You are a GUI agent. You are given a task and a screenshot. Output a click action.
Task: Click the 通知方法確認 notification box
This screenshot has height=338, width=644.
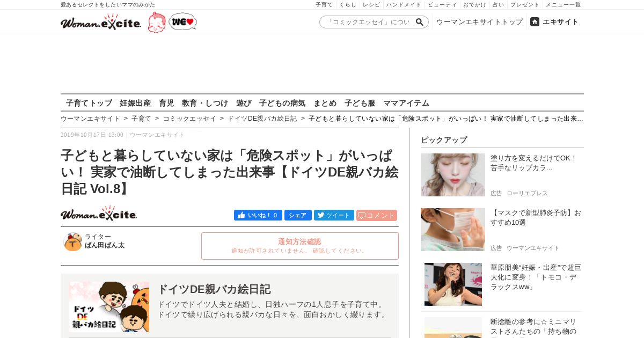pyautogui.click(x=300, y=246)
